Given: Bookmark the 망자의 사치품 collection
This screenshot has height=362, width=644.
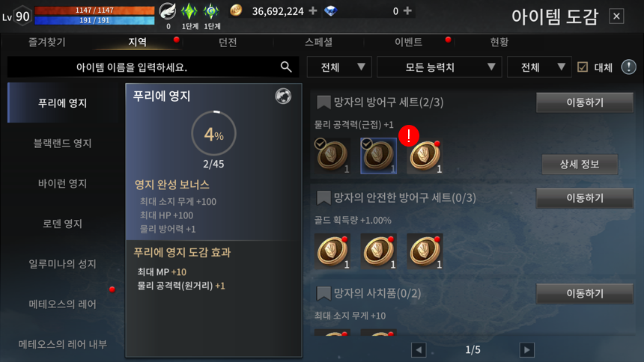Looking at the screenshot, I should [323, 293].
